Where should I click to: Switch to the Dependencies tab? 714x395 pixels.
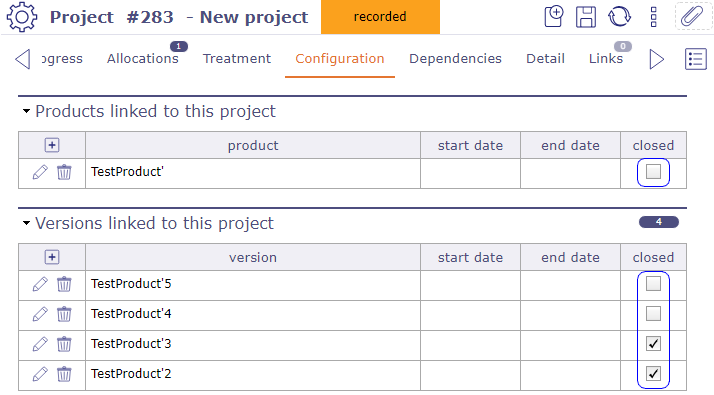pyautogui.click(x=455, y=59)
